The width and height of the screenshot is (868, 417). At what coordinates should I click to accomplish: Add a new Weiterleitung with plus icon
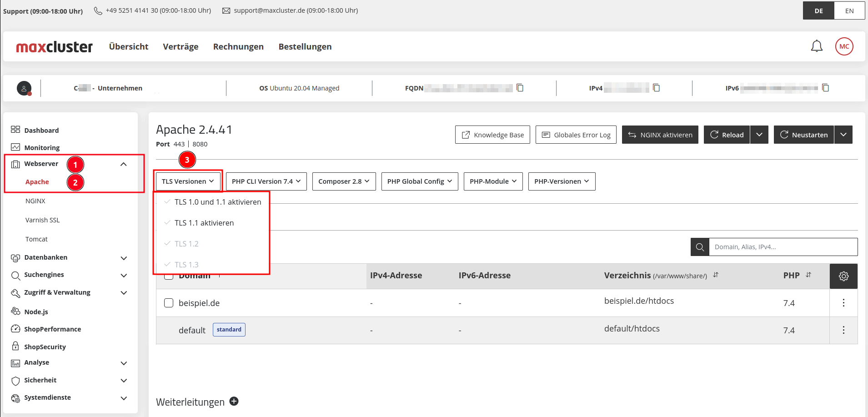point(234,402)
